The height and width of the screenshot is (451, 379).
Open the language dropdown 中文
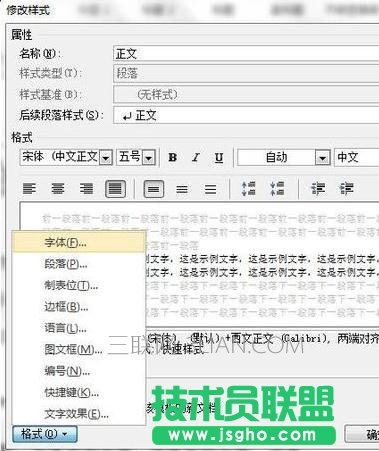click(x=356, y=157)
